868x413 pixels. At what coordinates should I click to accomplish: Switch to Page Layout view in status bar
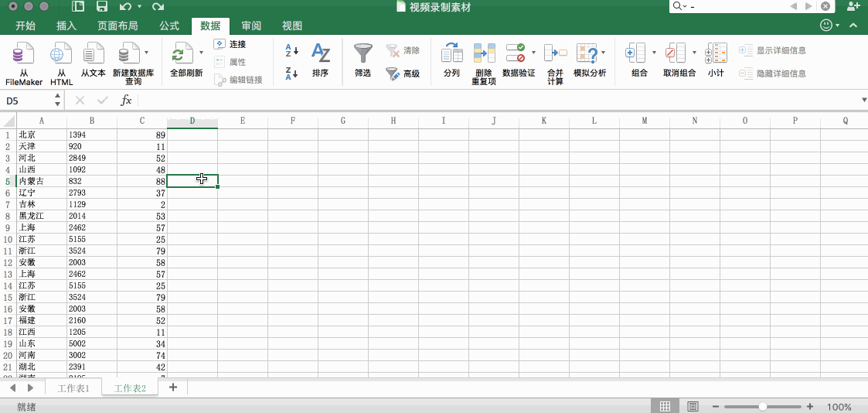pos(693,406)
